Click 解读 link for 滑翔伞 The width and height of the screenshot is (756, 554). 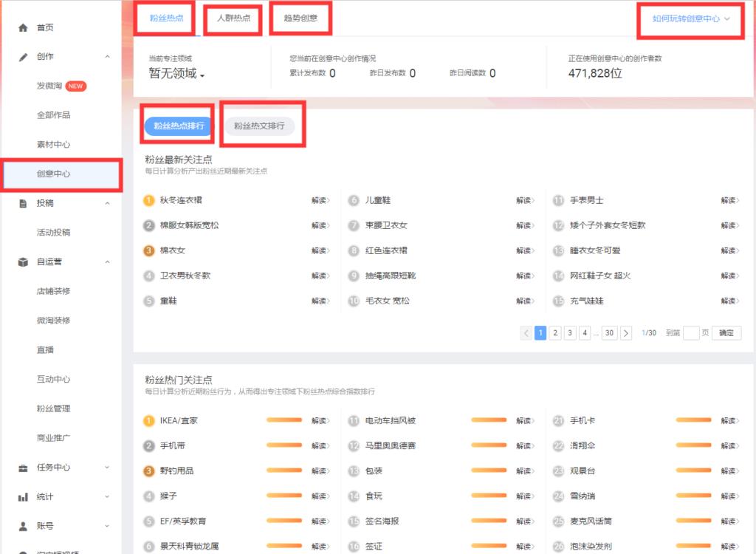(730, 446)
